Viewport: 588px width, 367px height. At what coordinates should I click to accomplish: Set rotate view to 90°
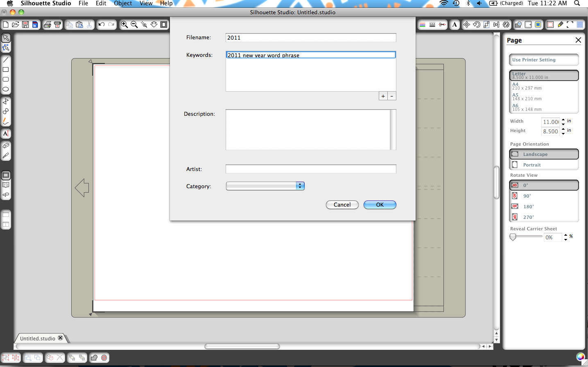(544, 196)
